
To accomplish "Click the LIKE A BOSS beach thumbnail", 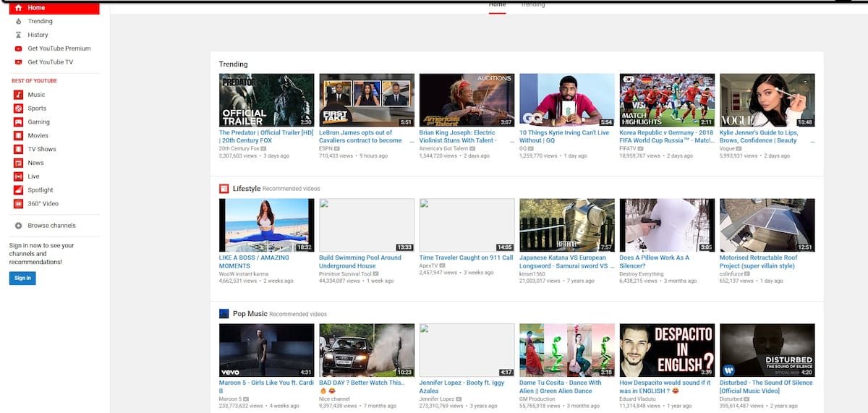I will pyautogui.click(x=267, y=225).
